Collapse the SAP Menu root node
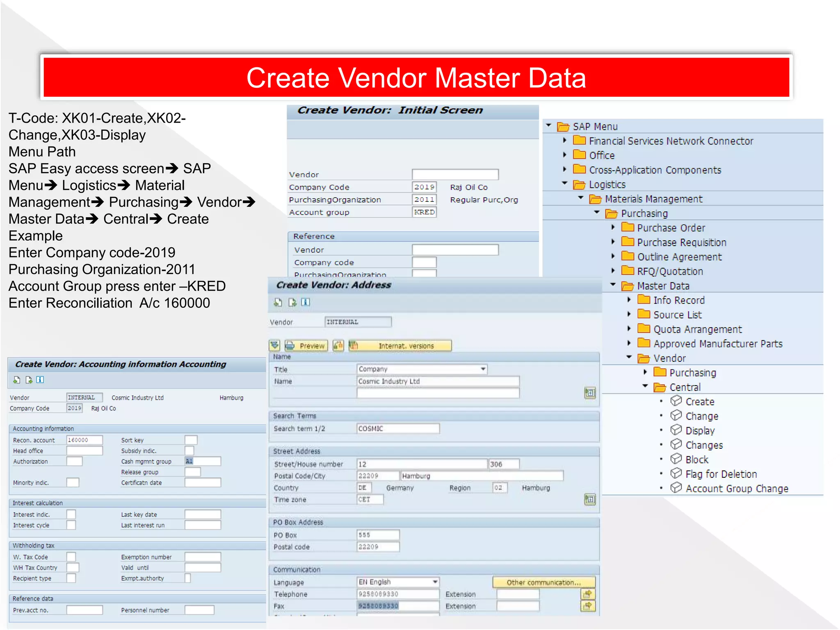The image size is (840, 630). (x=549, y=126)
